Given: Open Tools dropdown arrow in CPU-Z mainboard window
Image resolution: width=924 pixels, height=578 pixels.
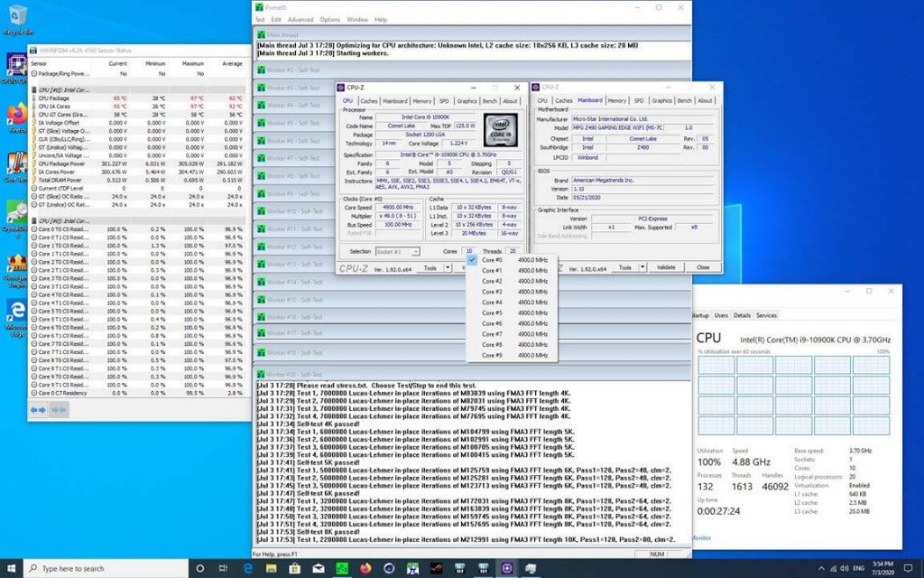Looking at the screenshot, I should click(x=642, y=267).
